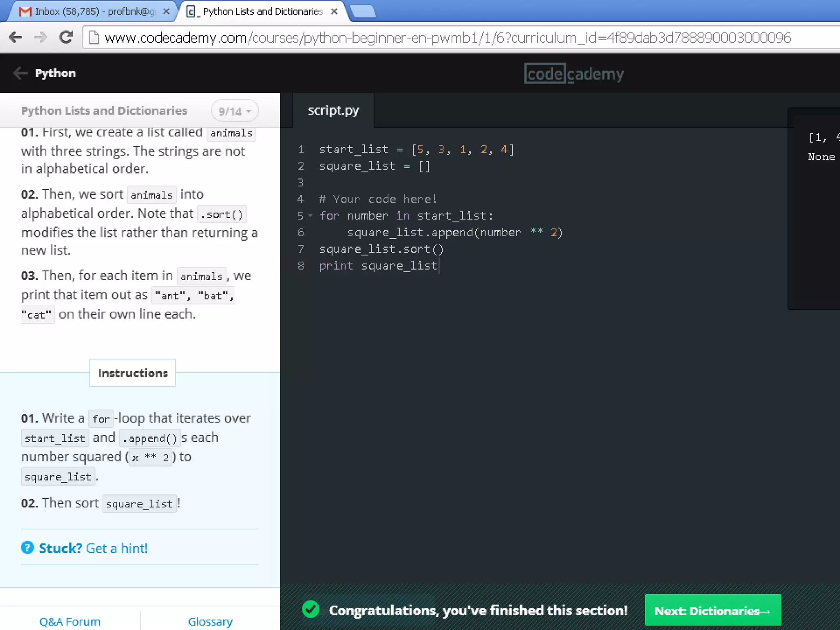Click the Python Lists and Dictionaries heading
The image size is (840, 630).
[x=104, y=111]
